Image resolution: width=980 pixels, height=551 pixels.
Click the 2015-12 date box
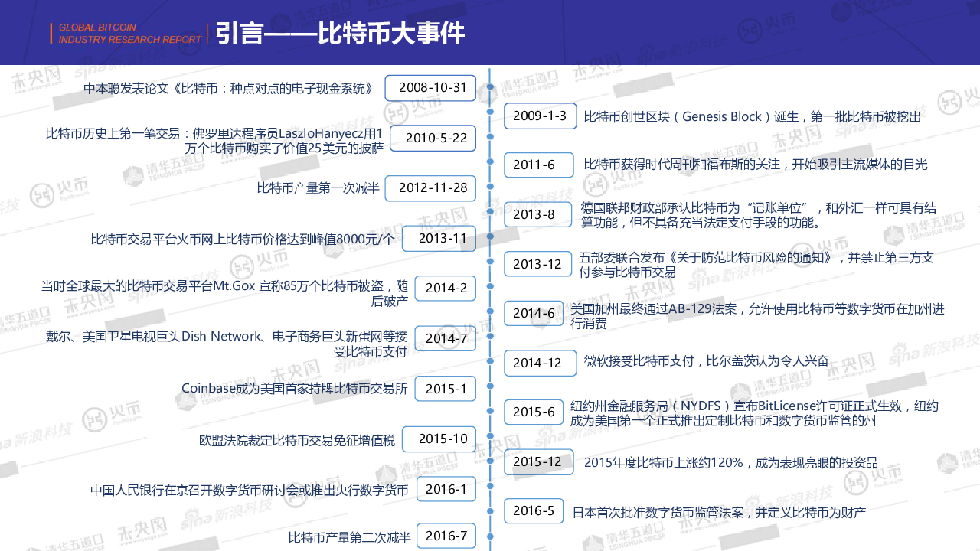540,461
